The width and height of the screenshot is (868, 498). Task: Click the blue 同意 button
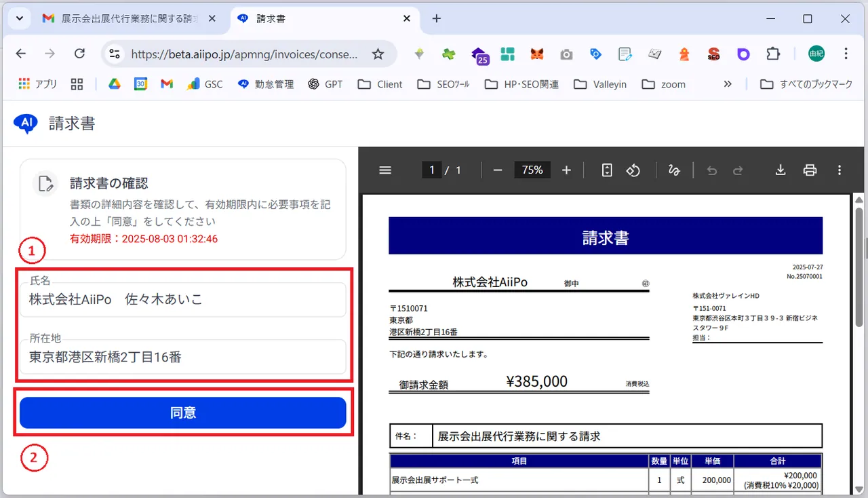pyautogui.click(x=183, y=413)
